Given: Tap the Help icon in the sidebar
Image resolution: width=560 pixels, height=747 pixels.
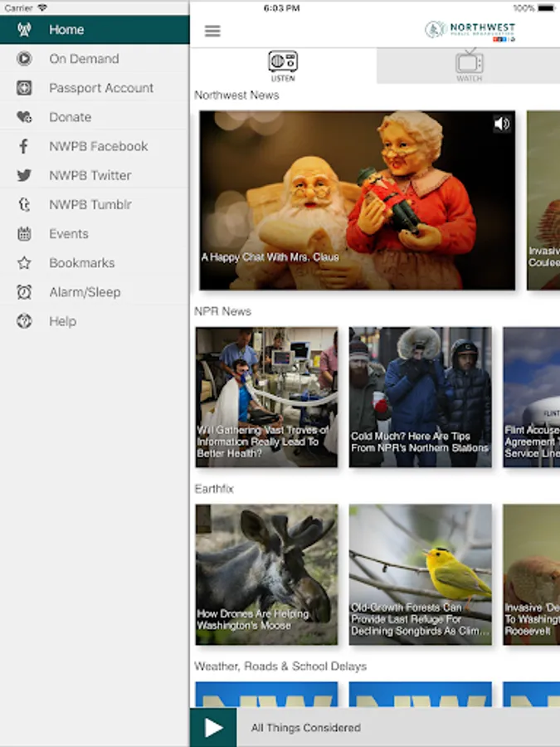Looking at the screenshot, I should coord(24,321).
